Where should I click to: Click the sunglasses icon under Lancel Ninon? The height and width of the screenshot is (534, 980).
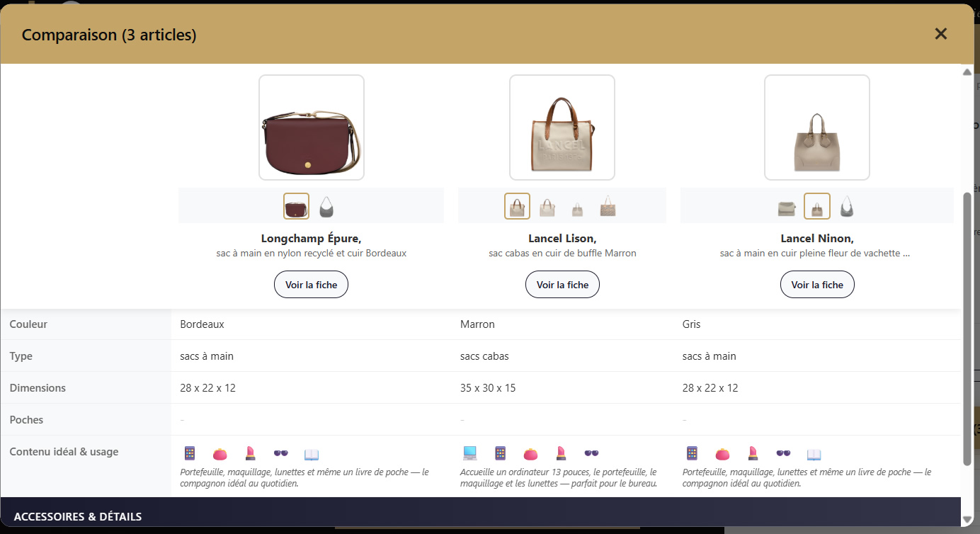pos(782,453)
